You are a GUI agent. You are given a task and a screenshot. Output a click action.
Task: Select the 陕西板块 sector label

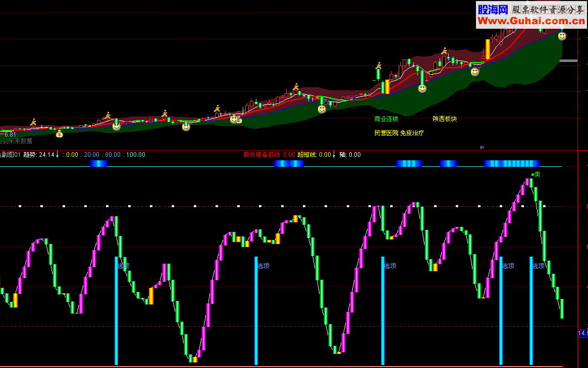(x=445, y=118)
